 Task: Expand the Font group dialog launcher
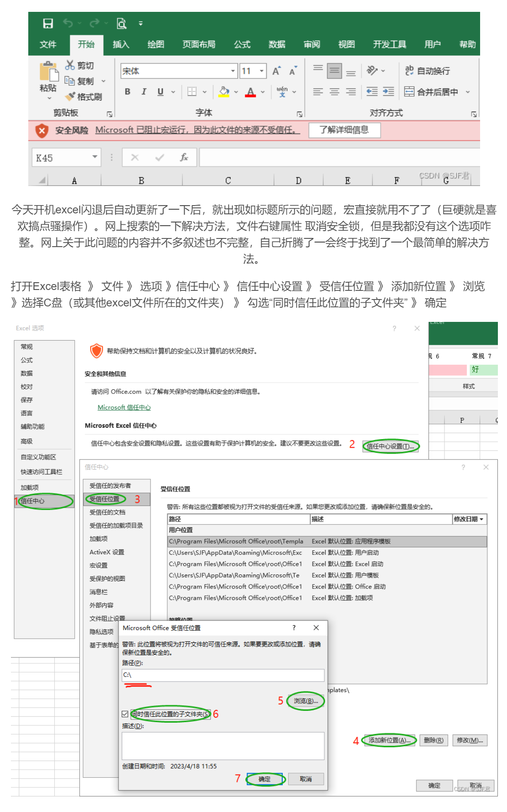[x=300, y=114]
